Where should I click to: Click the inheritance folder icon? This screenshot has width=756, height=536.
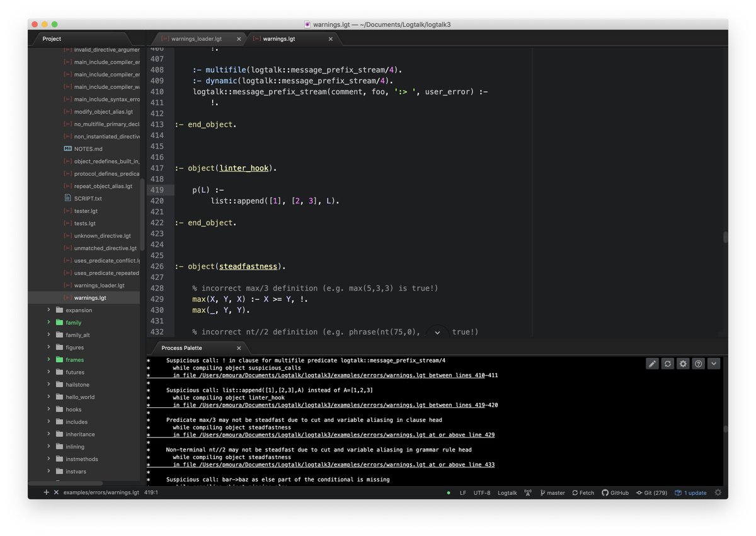pos(60,434)
